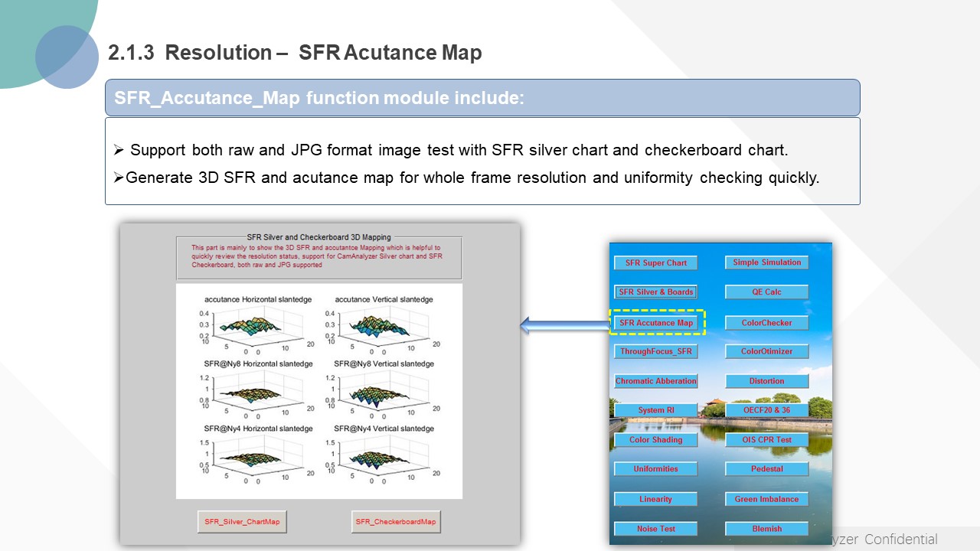980x551 pixels.
Task: Open the ThroughFocus_SFR module
Action: click(656, 351)
